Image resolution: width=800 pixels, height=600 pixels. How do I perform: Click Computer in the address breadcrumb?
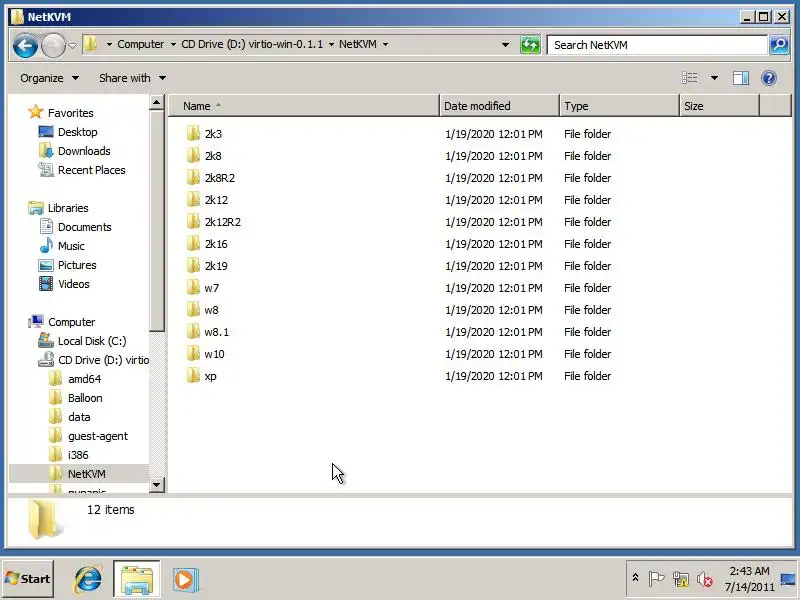(x=141, y=44)
